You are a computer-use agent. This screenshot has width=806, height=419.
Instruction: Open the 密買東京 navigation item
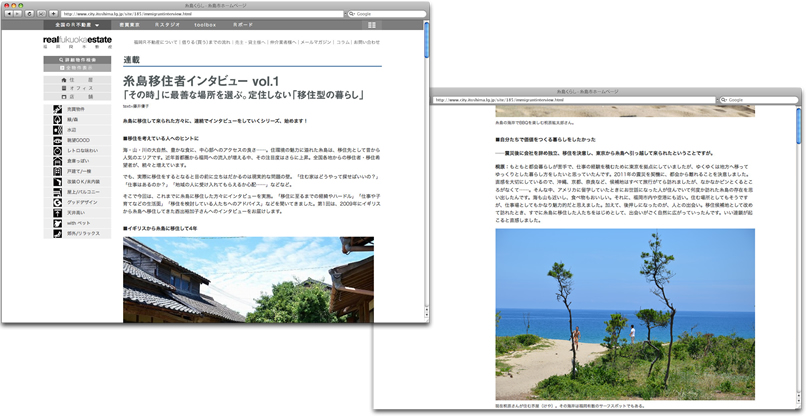pyautogui.click(x=130, y=25)
